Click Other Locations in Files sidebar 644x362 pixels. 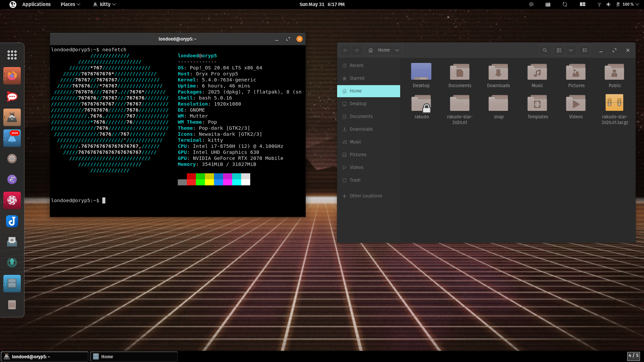[x=369, y=196]
